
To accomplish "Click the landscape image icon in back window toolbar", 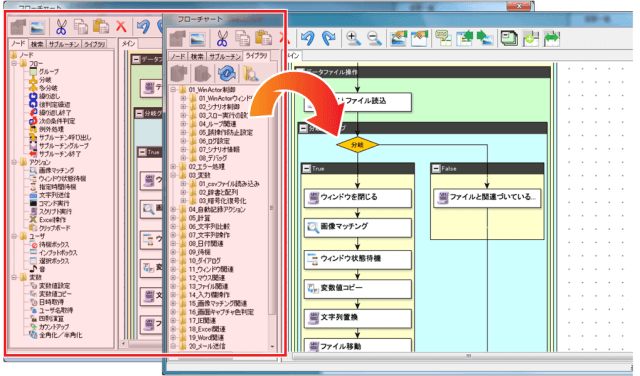I will tap(38, 27).
